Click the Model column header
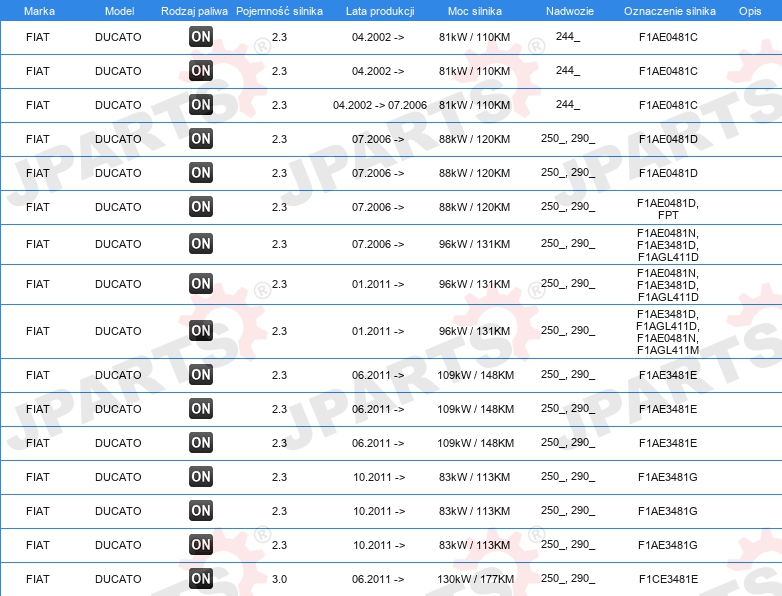The height and width of the screenshot is (596, 782). click(x=119, y=11)
